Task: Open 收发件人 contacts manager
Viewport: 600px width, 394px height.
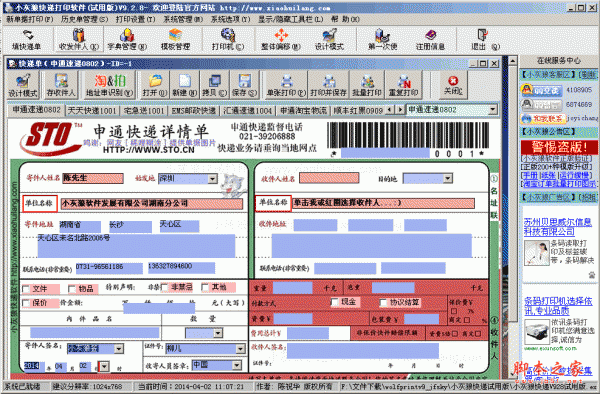Action: click(x=78, y=40)
